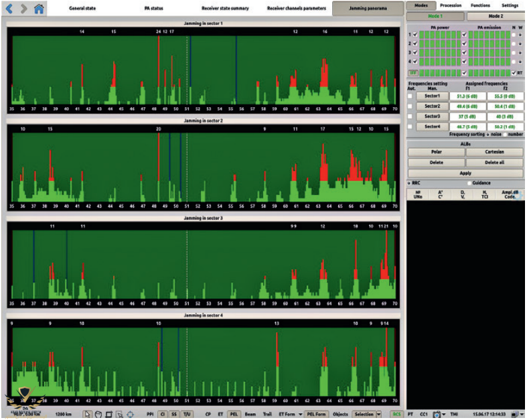Screen dimensions: 527x420
Task: Click the crosshair target icon in bottom toolbar
Action: tap(130, 414)
